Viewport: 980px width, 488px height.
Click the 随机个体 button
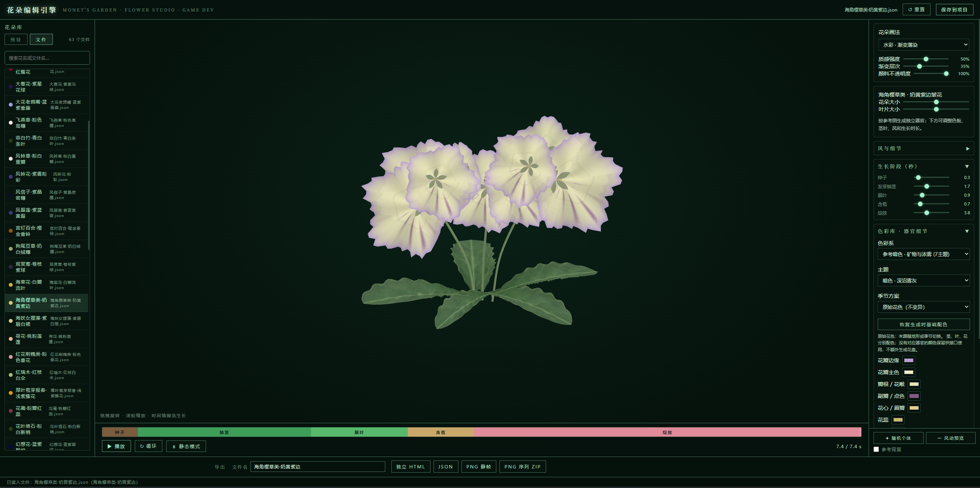[898, 438]
